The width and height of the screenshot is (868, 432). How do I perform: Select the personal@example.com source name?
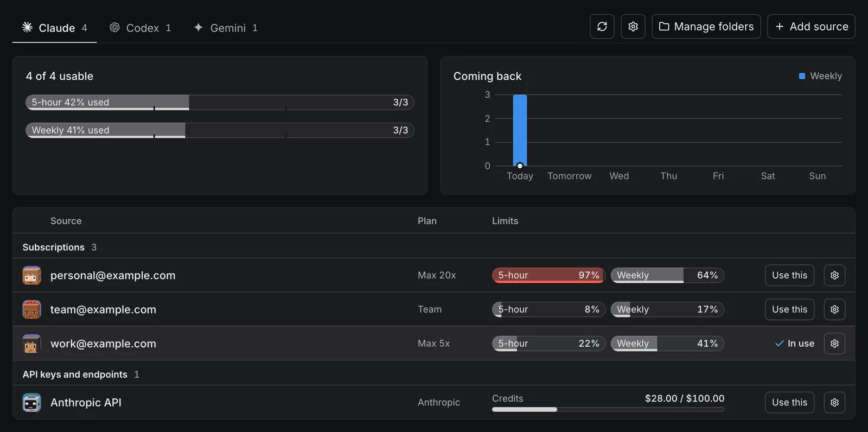coord(113,275)
